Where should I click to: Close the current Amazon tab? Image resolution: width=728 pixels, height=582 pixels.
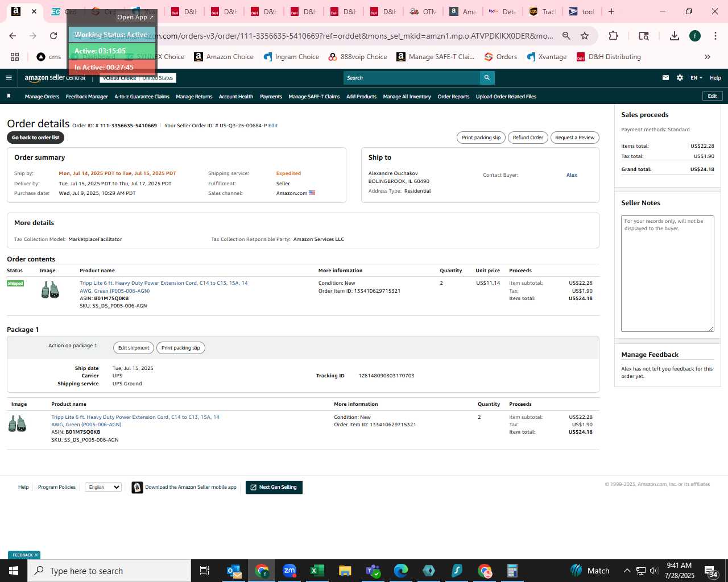click(34, 11)
